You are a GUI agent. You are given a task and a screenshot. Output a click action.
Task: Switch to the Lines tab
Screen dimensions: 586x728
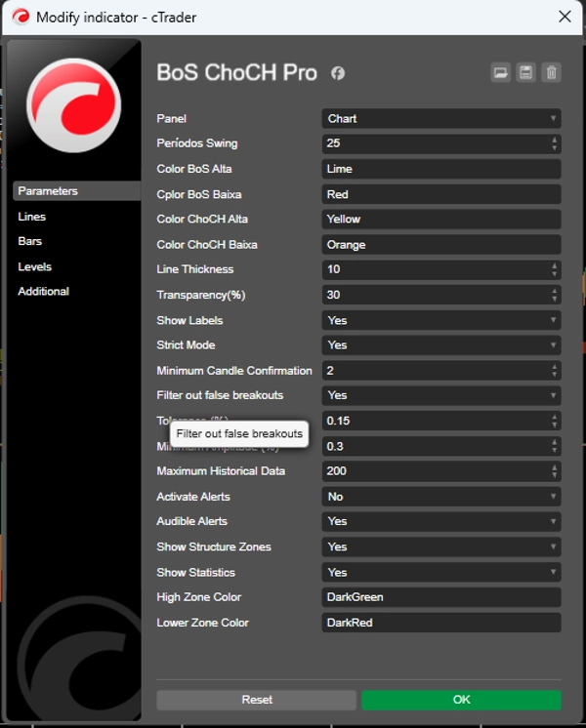(x=32, y=217)
